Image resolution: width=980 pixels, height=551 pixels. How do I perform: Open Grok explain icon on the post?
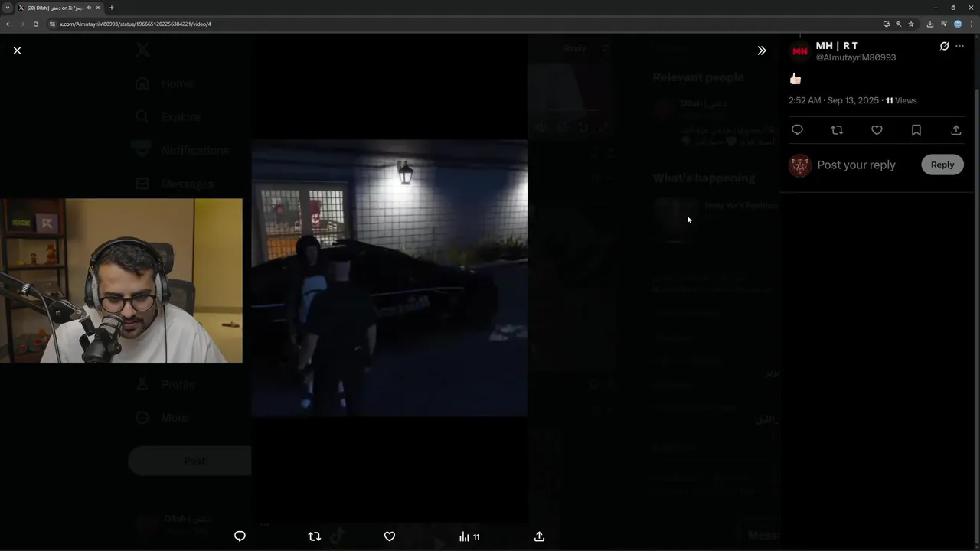[x=944, y=46]
